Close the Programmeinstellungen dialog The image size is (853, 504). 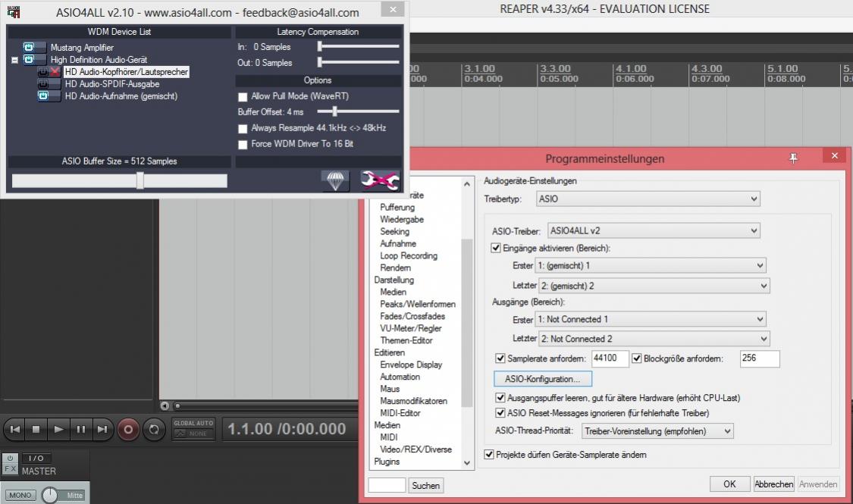[835, 156]
